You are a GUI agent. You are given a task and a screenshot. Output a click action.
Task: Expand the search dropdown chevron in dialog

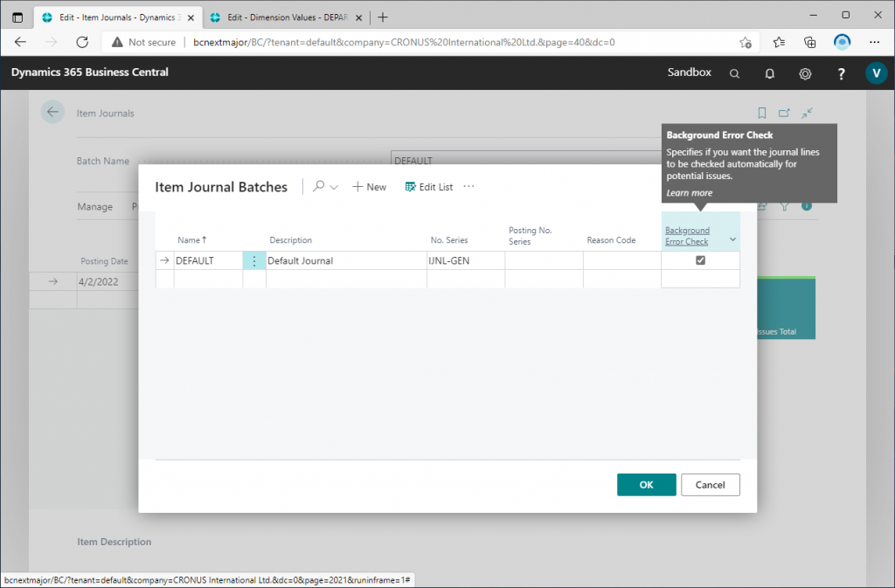(334, 188)
